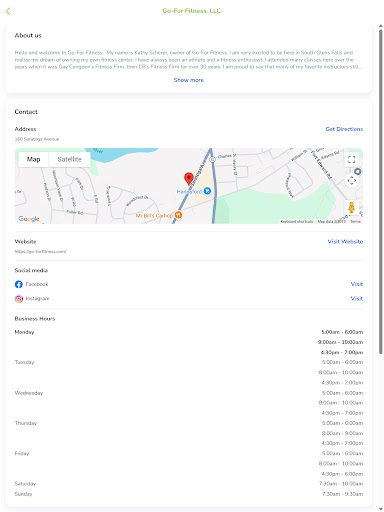This screenshot has height=512, width=384.
Task: Visit the Facebook page link
Action: [x=357, y=284]
